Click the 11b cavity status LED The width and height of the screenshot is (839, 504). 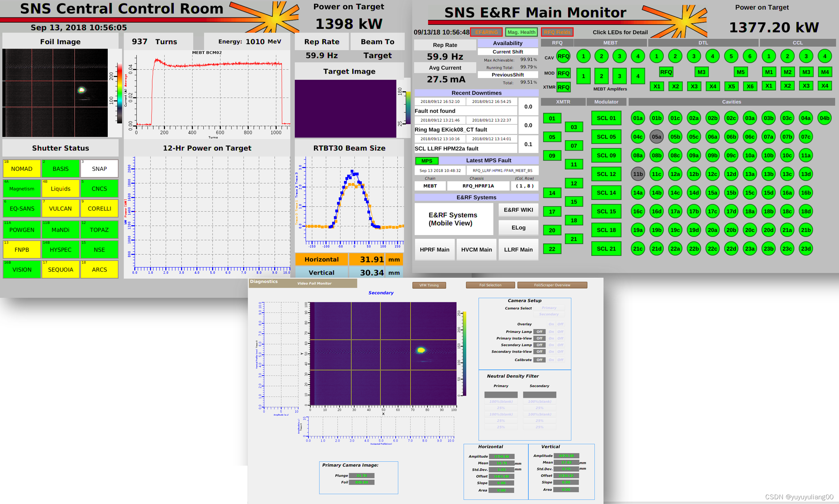[638, 174]
